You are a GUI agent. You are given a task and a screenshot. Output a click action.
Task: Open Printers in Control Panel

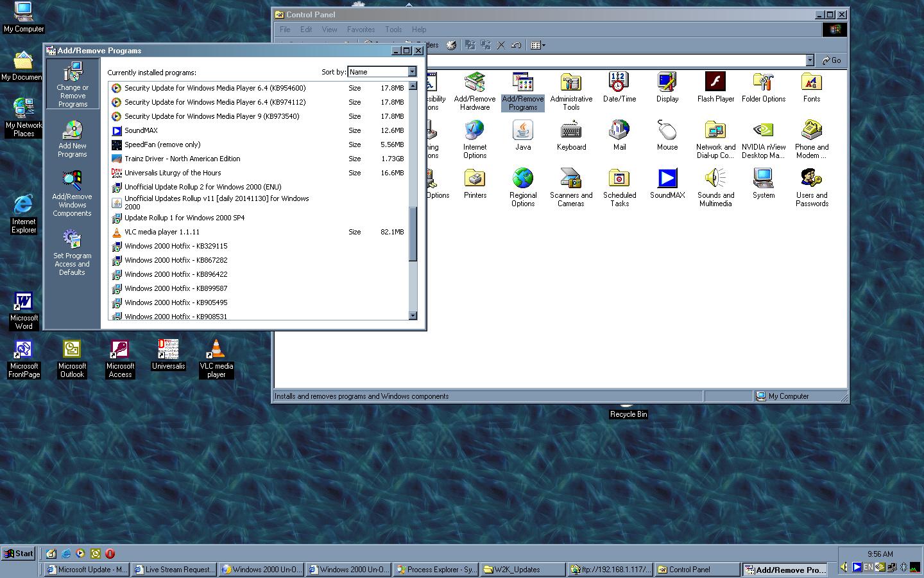click(x=475, y=184)
